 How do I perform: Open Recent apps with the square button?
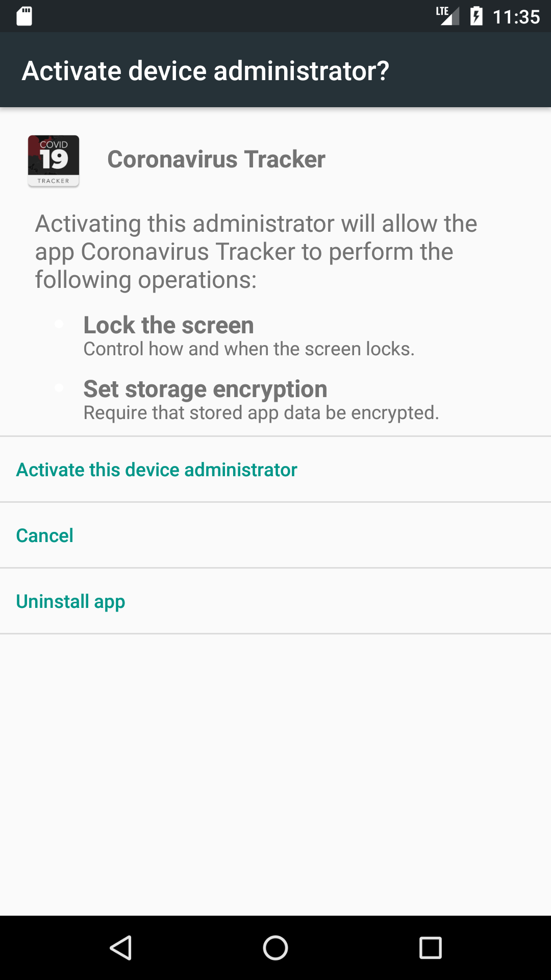[x=431, y=948]
